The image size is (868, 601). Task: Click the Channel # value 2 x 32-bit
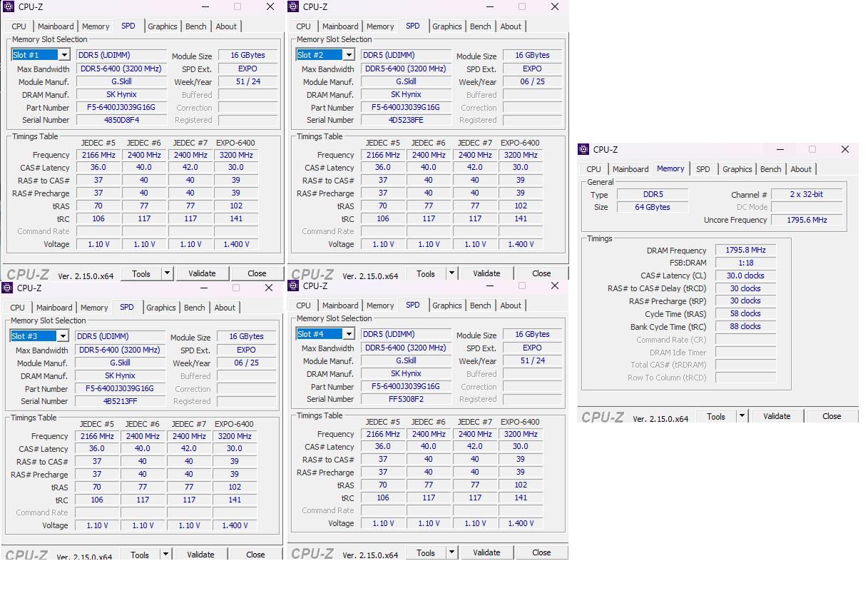coord(807,194)
